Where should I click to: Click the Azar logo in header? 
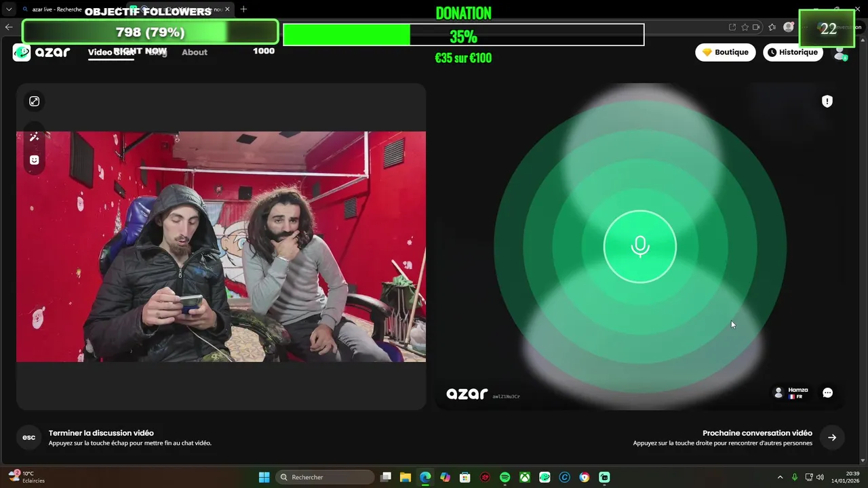[x=41, y=52]
